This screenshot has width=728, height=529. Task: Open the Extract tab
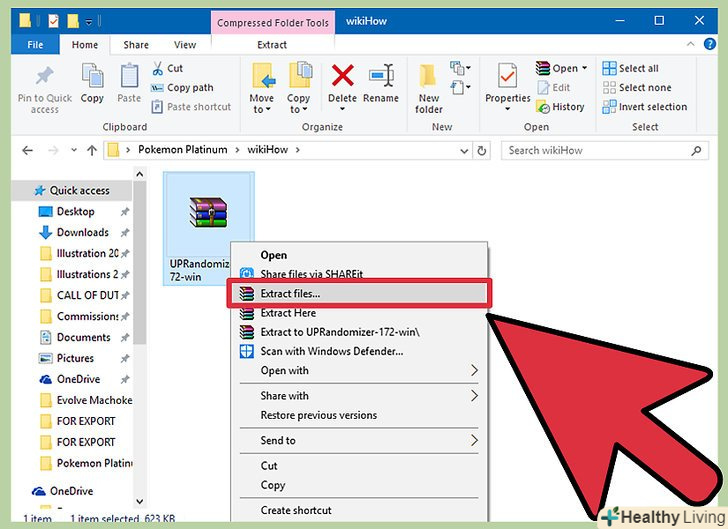pos(272,45)
